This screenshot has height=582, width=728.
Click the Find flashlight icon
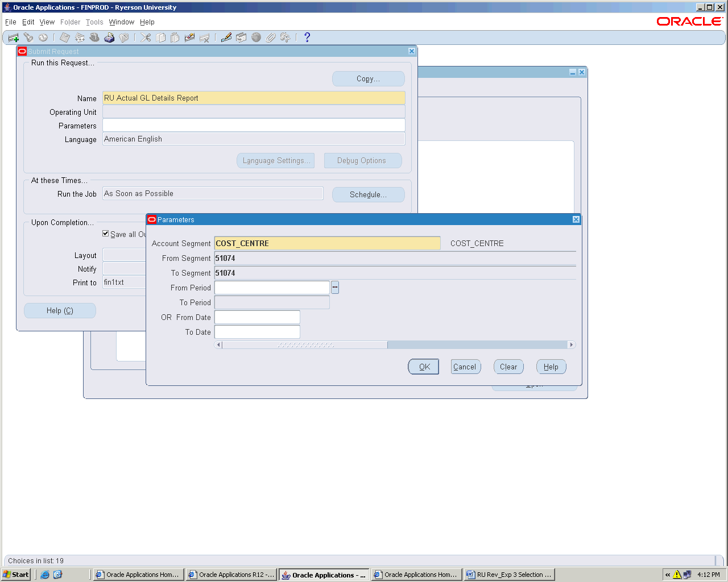click(x=28, y=38)
